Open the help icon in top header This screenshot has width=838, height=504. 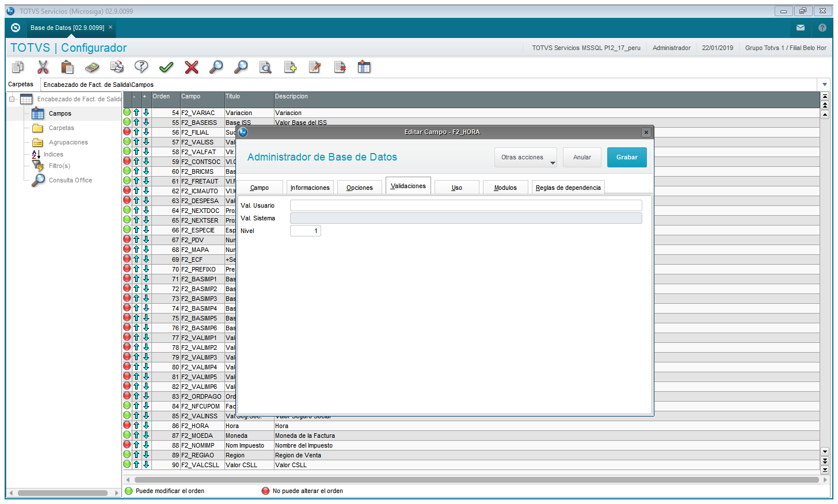click(x=822, y=28)
